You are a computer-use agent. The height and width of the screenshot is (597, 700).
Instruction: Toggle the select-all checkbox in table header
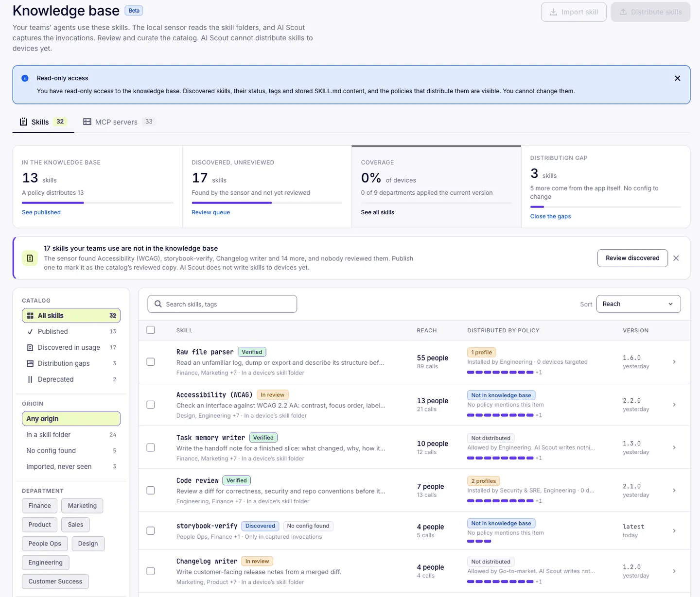pos(151,330)
